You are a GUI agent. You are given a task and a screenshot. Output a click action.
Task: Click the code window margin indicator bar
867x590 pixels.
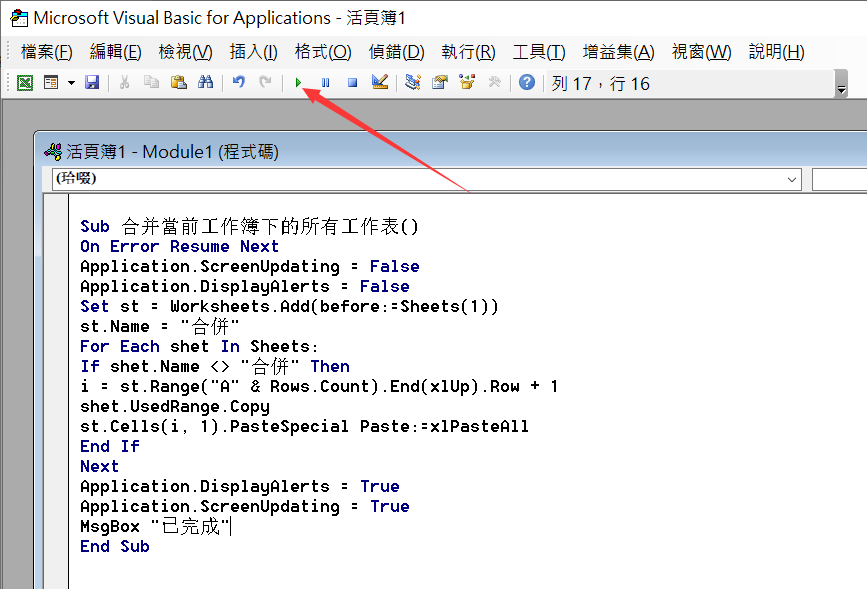tap(56, 391)
